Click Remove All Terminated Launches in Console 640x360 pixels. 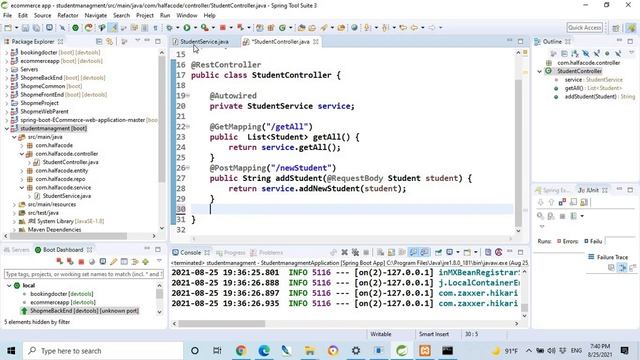355,252
